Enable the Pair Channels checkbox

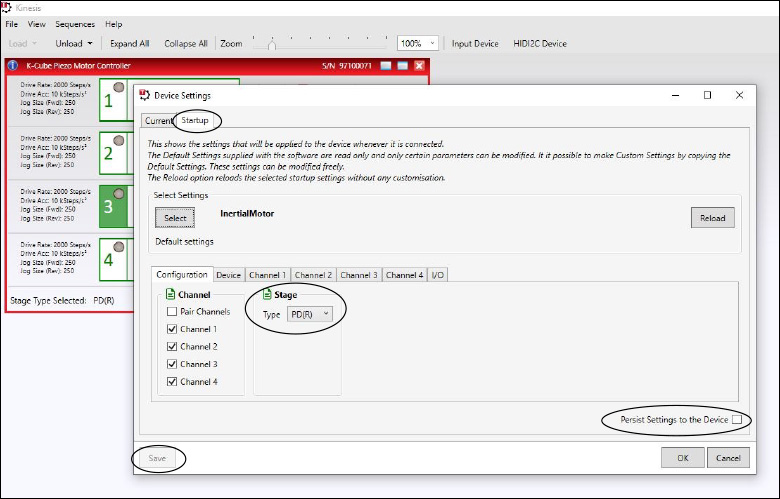tap(172, 312)
